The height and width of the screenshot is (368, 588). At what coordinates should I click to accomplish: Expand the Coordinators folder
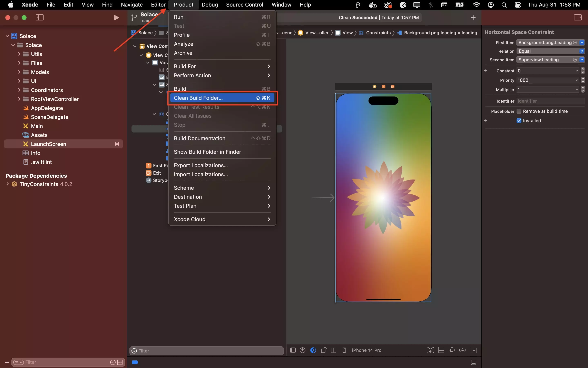click(19, 90)
